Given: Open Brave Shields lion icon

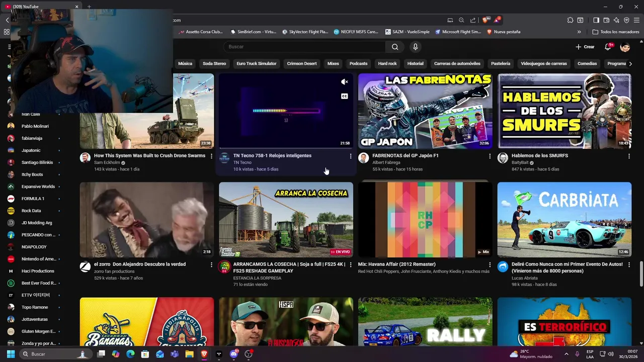Looking at the screenshot, I should tap(485, 20).
